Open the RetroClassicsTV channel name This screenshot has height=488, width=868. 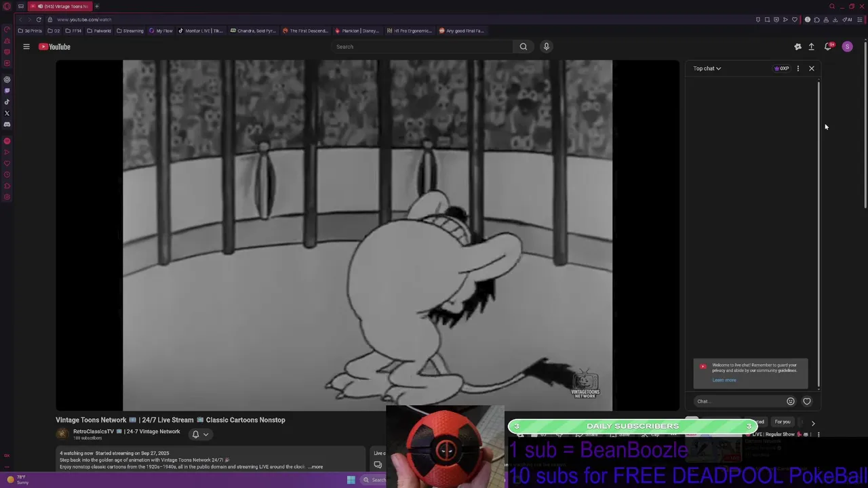[127, 432]
